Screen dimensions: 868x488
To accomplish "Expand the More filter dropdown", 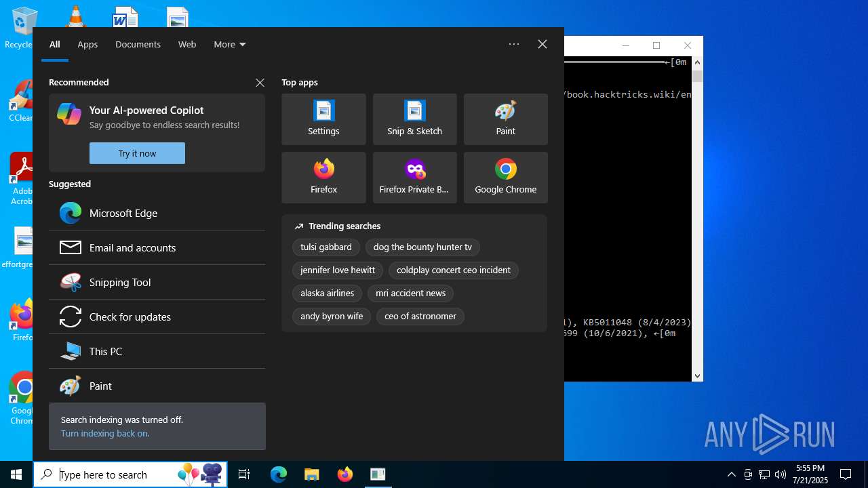I will (230, 44).
